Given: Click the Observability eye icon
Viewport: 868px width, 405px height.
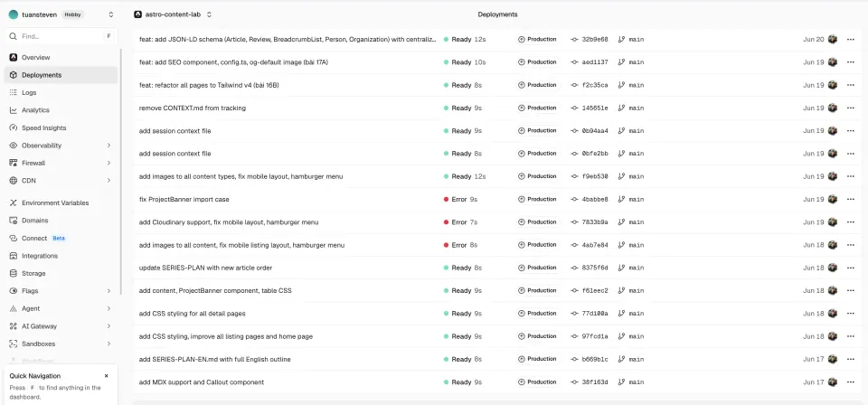Looking at the screenshot, I should (14, 146).
